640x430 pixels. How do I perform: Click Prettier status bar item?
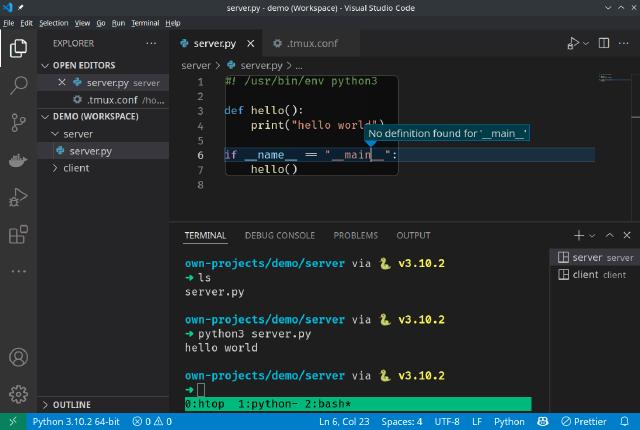[584, 421]
